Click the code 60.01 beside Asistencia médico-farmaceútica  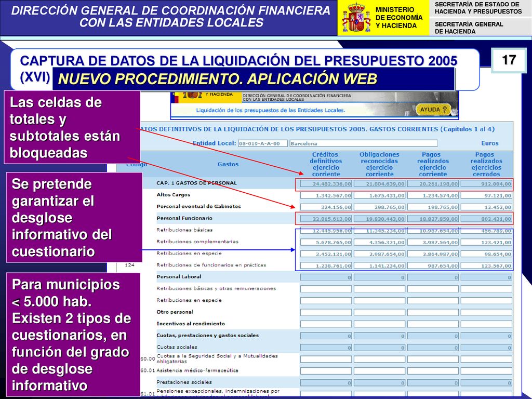pyautogui.click(x=147, y=370)
